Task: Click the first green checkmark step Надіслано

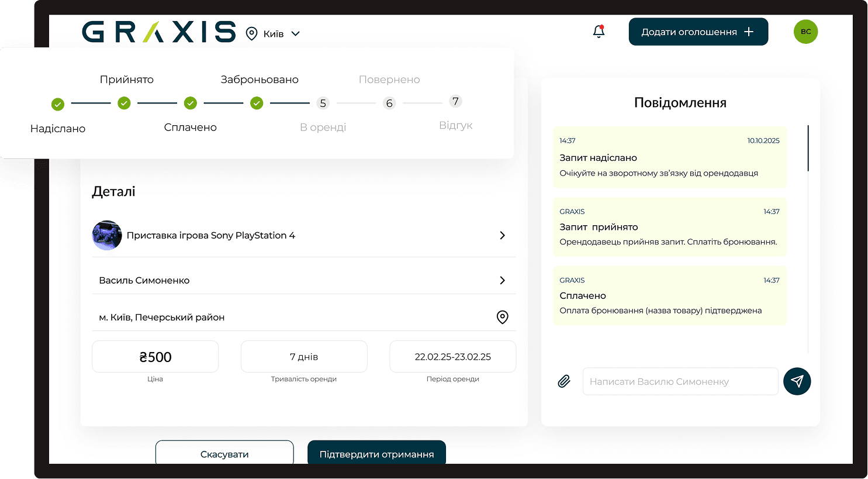Action: 57,104
